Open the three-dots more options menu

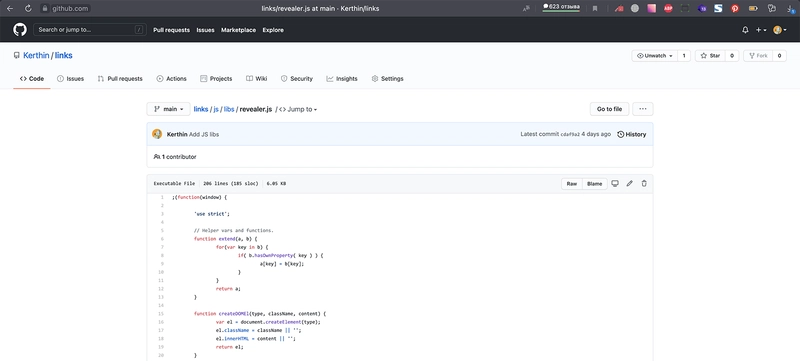643,109
